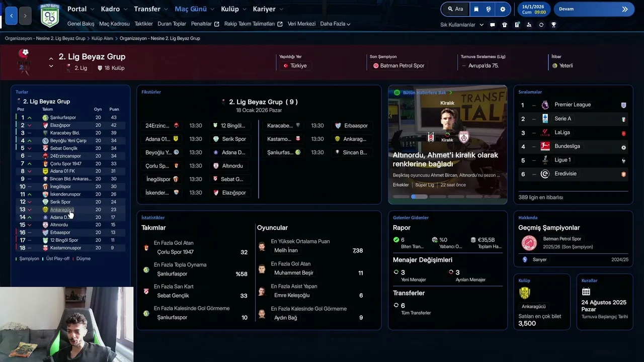Screen dimensions: 644x362
Task: Click the Devam continue button
Action: coord(595,9)
